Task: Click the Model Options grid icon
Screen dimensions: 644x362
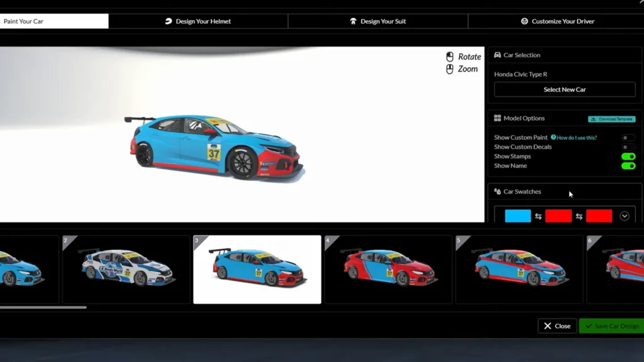Action: (x=497, y=118)
